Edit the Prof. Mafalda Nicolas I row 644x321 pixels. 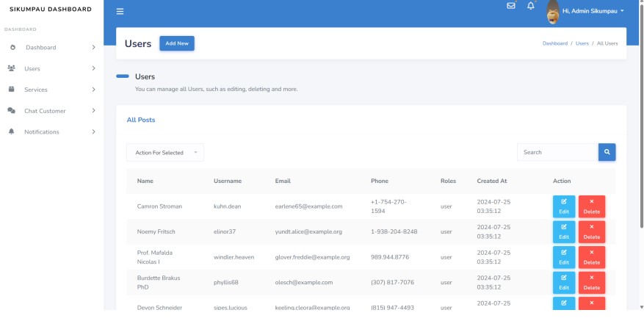[x=564, y=257]
